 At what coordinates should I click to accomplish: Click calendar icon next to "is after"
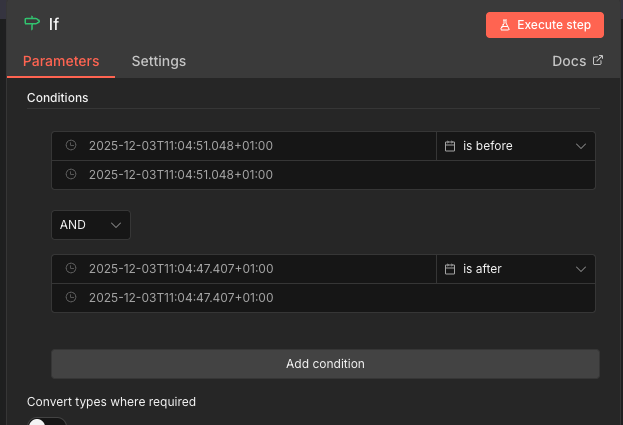tap(450, 269)
